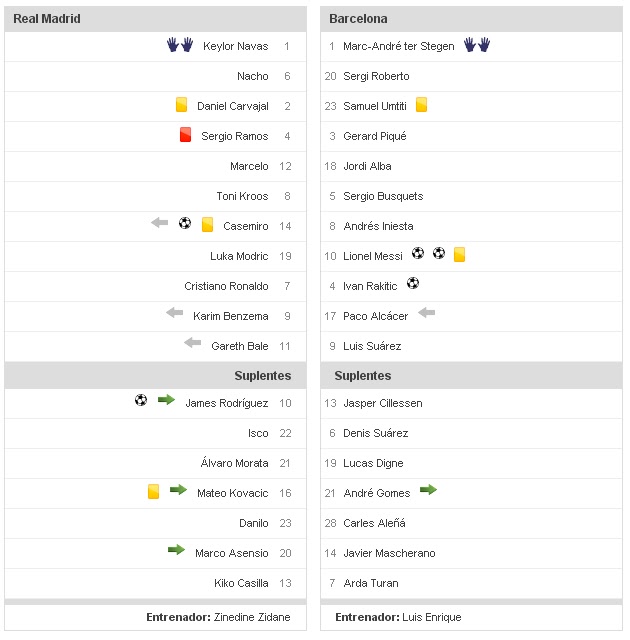Click the soccer ball goal icon beside Casemiro
Image resolution: width=630 pixels, height=640 pixels.
pos(185,224)
